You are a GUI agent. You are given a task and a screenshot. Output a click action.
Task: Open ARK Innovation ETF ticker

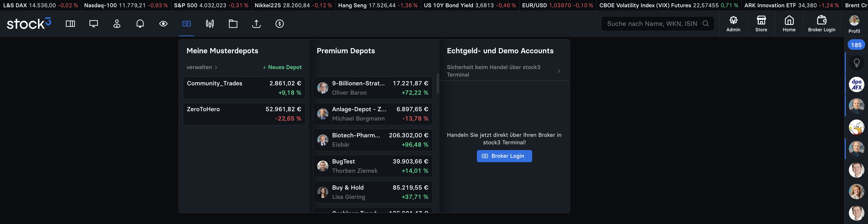(x=792, y=5)
